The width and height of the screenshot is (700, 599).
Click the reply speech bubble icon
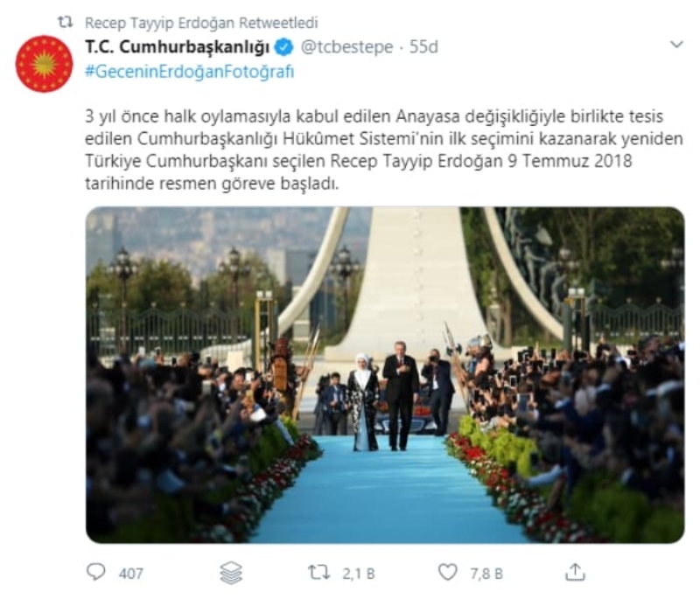[x=95, y=572]
